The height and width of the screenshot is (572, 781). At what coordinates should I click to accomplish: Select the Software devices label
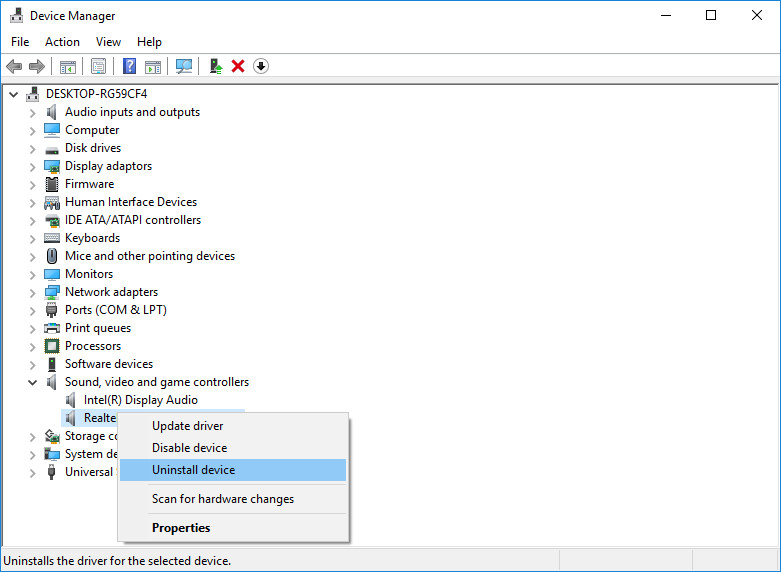(x=109, y=364)
